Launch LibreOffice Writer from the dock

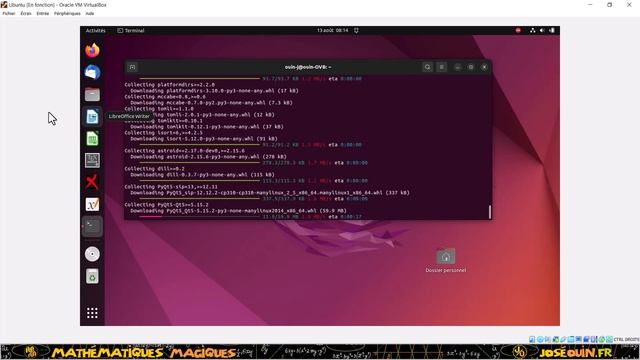(92, 117)
